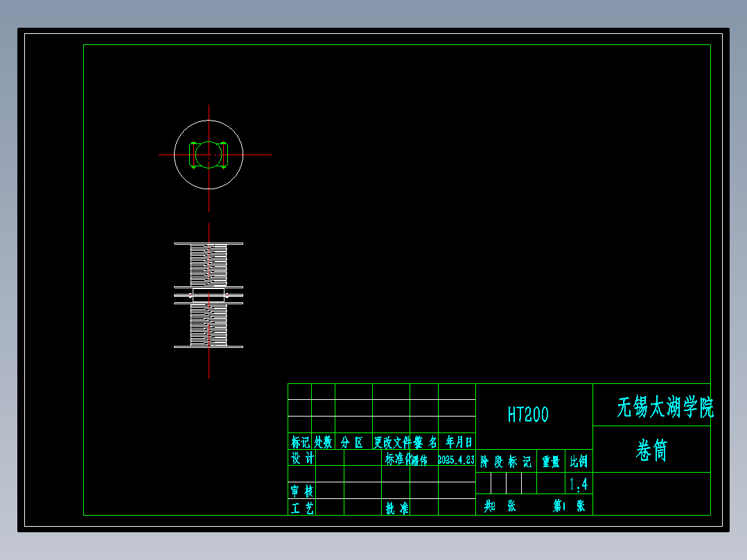Viewport: 747px width, 560px height.
Task: Select the circular end view of the drum
Action: [x=208, y=155]
